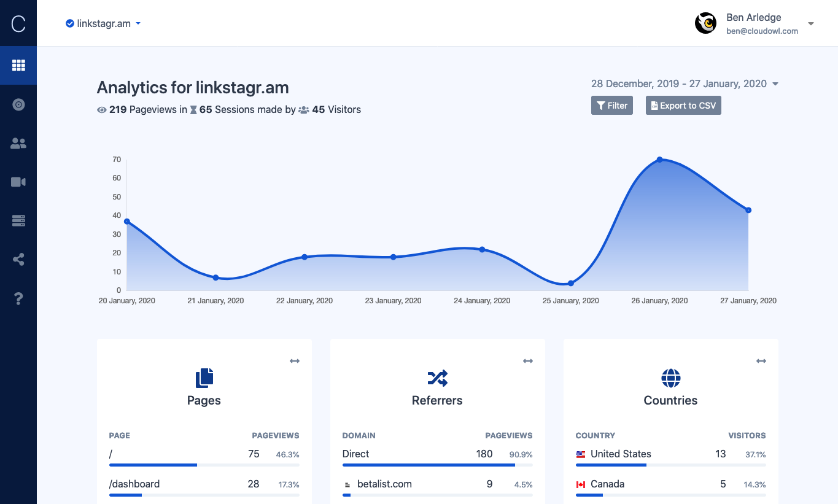Click the video camera icon in sidebar
The height and width of the screenshot is (504, 838).
[x=18, y=182]
